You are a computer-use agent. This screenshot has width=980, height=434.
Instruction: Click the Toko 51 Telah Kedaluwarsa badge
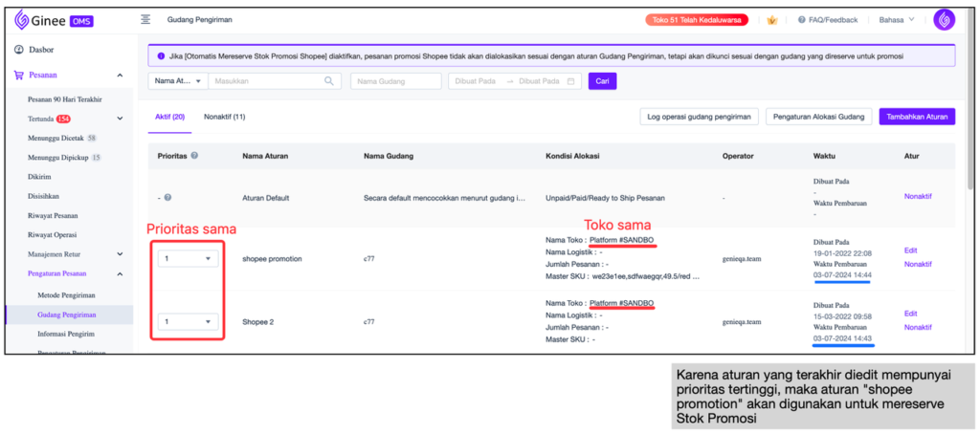point(697,20)
